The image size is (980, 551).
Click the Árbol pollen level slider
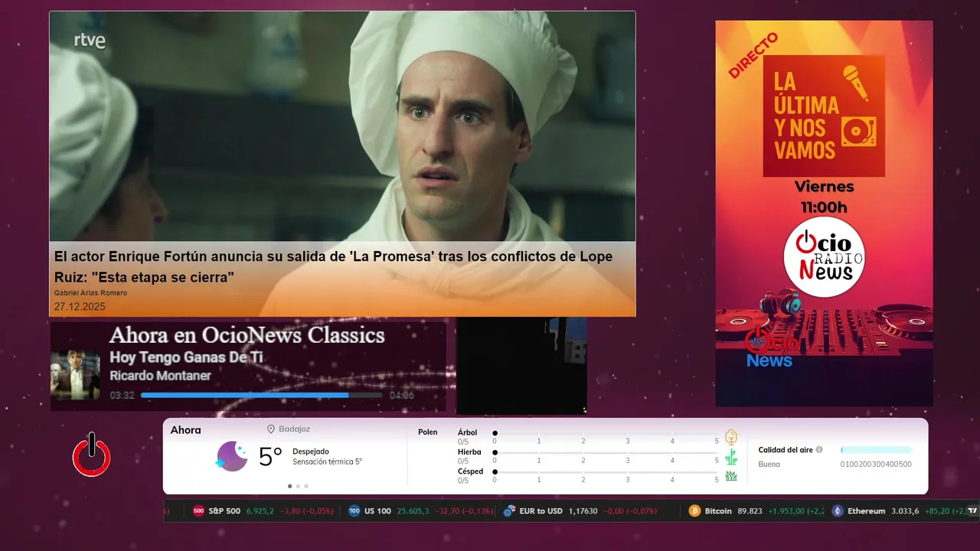click(606, 433)
